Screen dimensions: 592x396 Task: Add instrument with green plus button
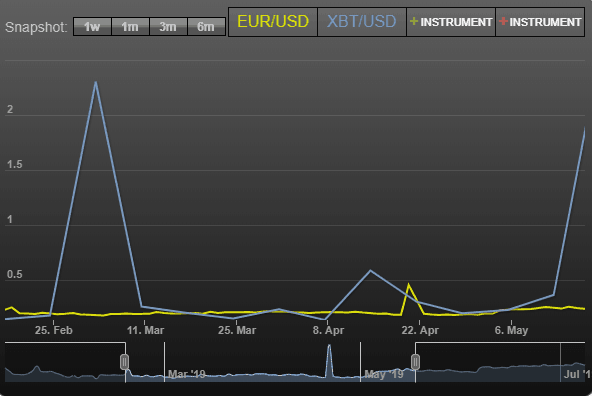[x=451, y=22]
